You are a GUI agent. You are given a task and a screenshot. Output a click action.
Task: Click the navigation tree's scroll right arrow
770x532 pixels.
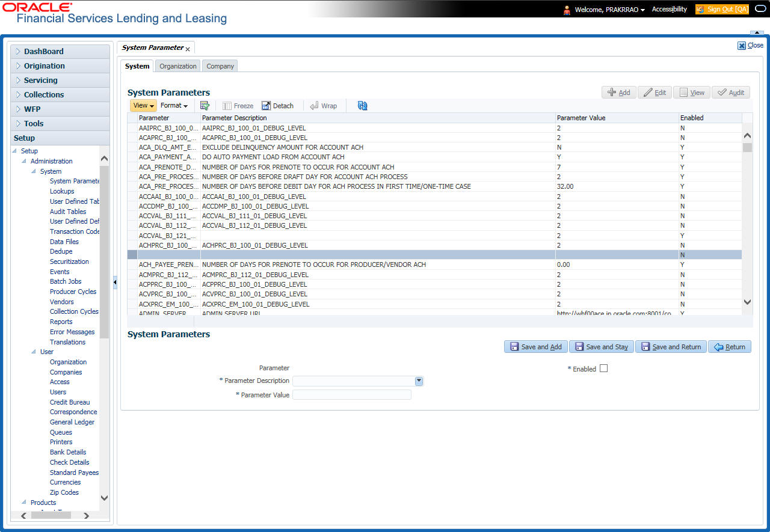[87, 516]
